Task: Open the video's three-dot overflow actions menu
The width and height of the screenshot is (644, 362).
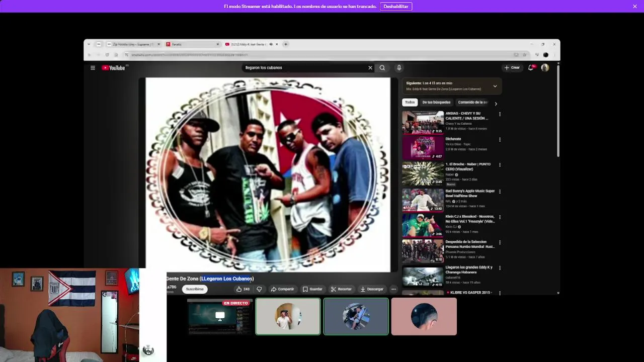Action: [393, 289]
